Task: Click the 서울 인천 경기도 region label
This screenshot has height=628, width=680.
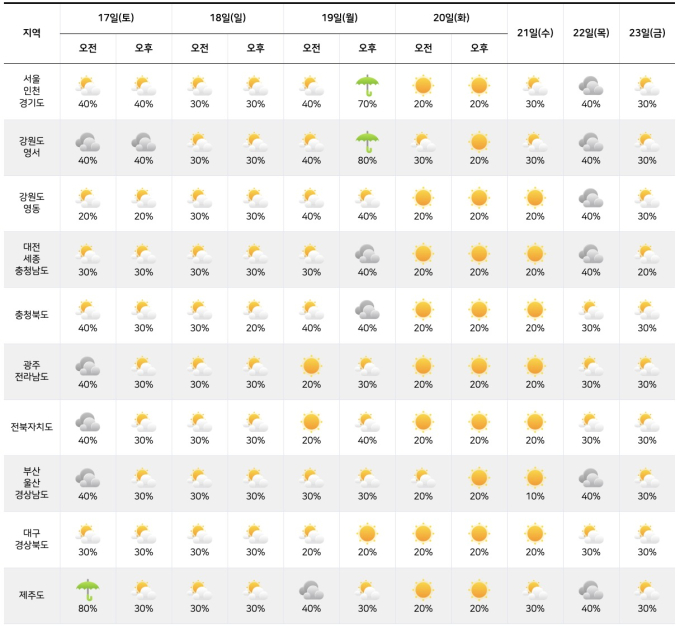Action: pyautogui.click(x=32, y=91)
